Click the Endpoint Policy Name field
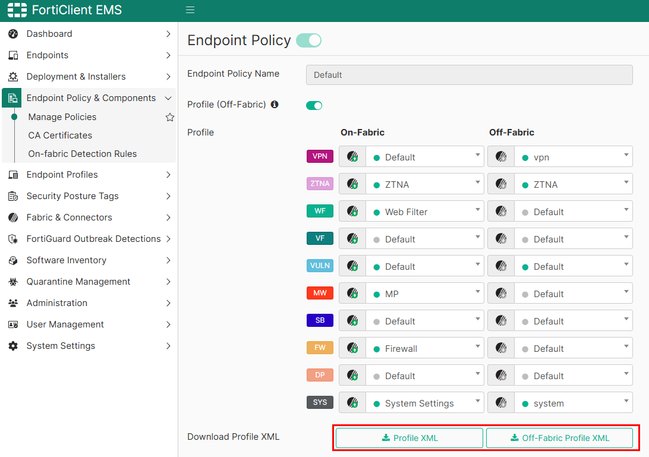 [x=469, y=75]
